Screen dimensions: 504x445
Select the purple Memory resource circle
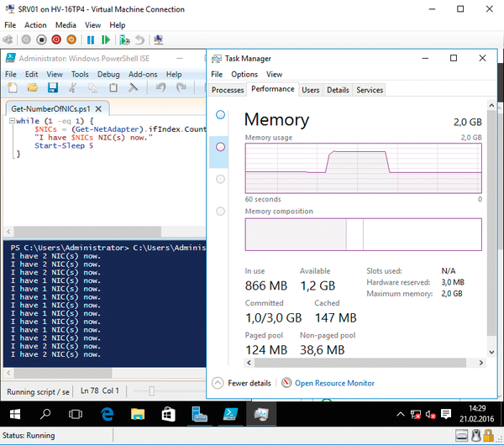220,147
